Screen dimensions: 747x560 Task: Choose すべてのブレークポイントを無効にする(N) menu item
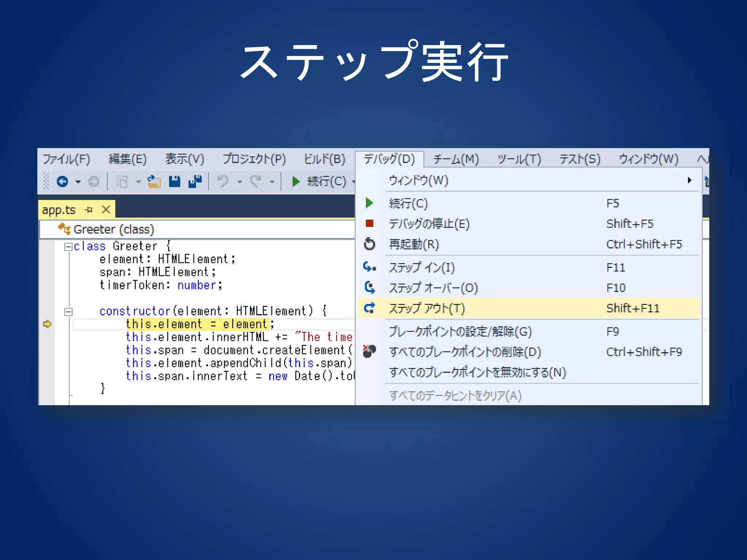click(529, 372)
